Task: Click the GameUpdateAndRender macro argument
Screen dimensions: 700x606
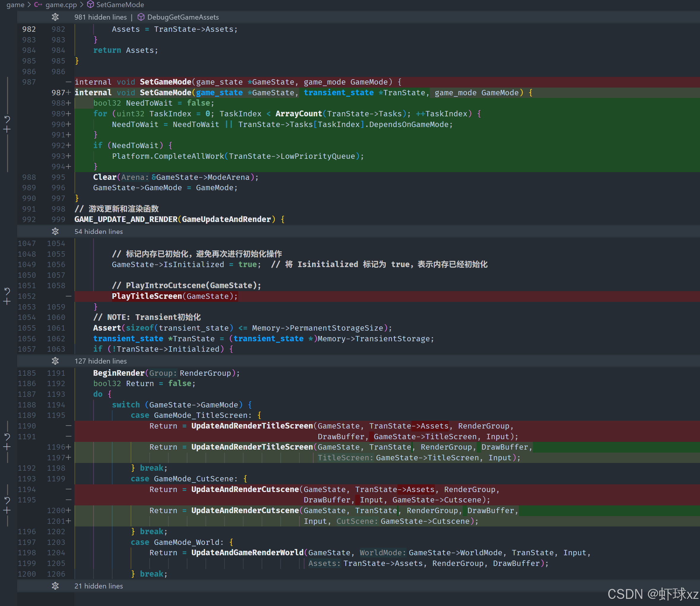Action: [226, 219]
